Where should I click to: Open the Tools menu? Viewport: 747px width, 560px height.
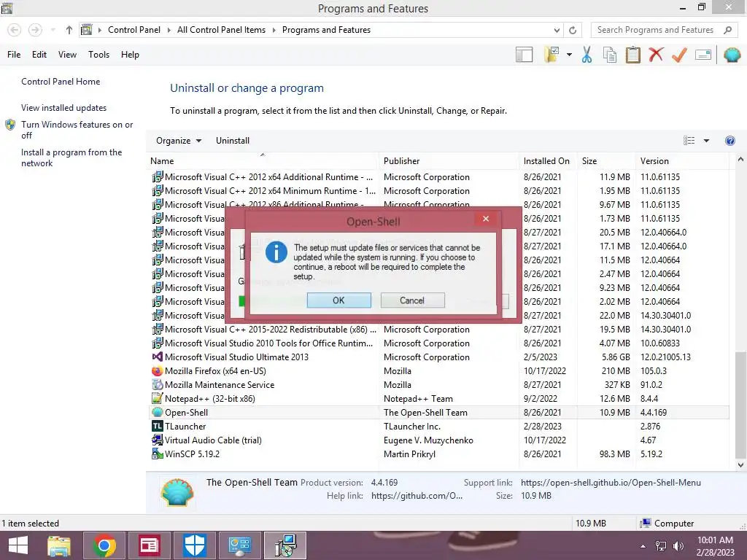tap(98, 55)
